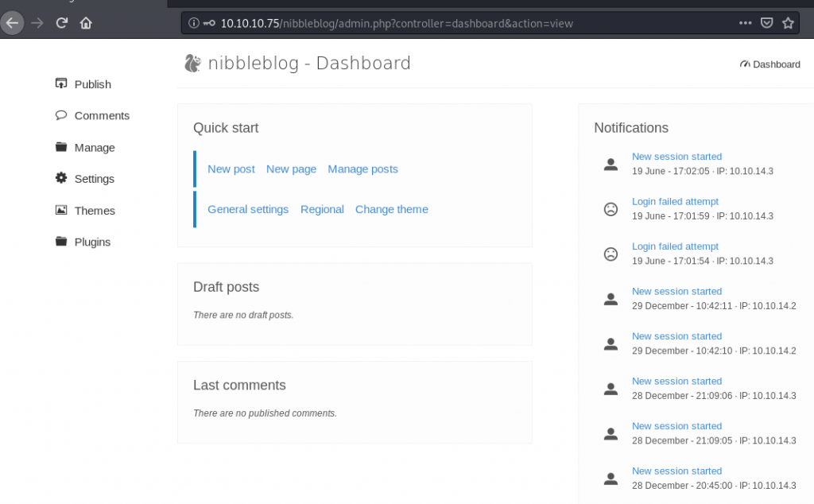Screen dimensions: 814x504
Task: Click the Themes picture icon
Action: 61,210
